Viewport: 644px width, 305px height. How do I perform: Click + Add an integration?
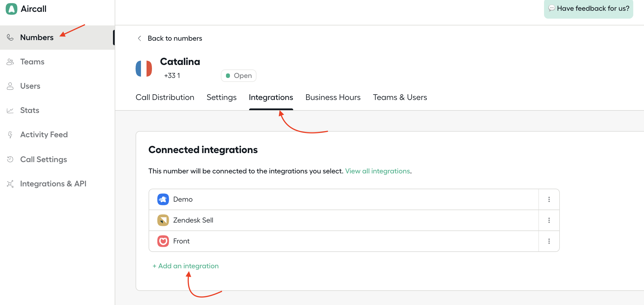click(186, 266)
